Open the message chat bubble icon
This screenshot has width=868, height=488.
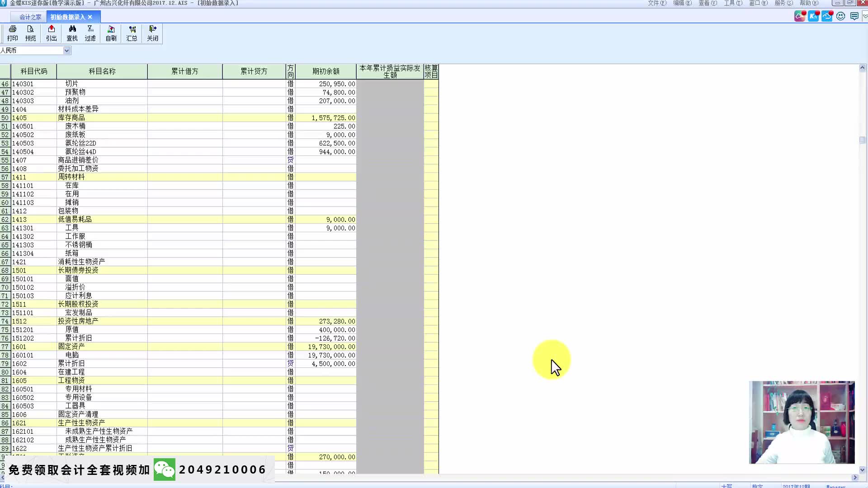tap(854, 17)
